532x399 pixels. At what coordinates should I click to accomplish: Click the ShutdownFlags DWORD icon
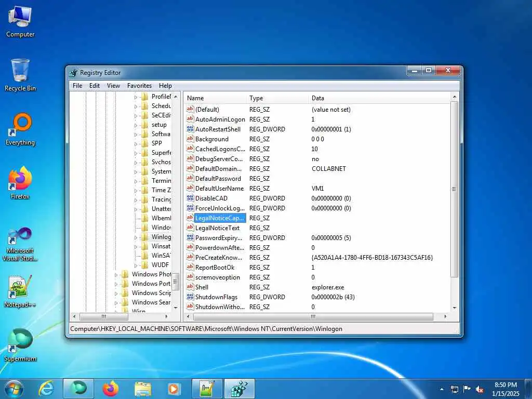(x=190, y=297)
